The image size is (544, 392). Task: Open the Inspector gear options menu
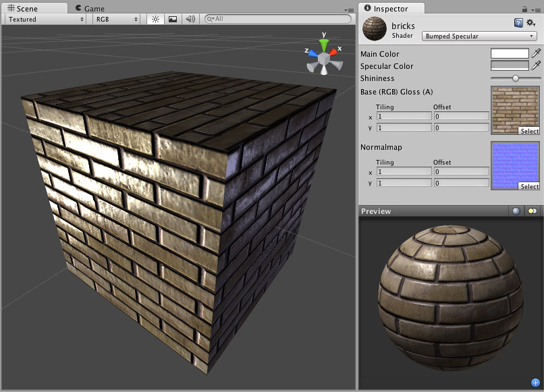530,22
